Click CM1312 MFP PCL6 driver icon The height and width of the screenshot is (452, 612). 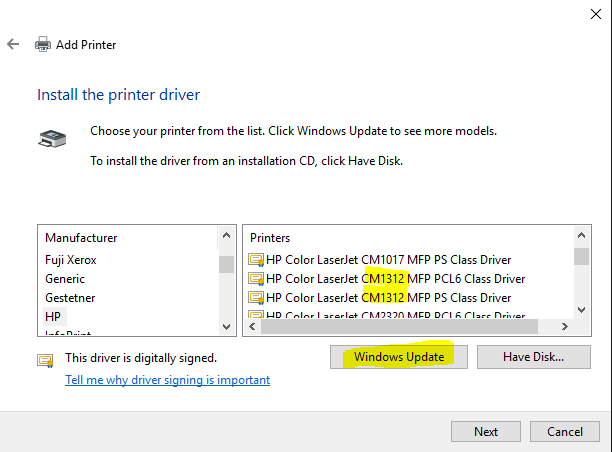click(x=256, y=279)
